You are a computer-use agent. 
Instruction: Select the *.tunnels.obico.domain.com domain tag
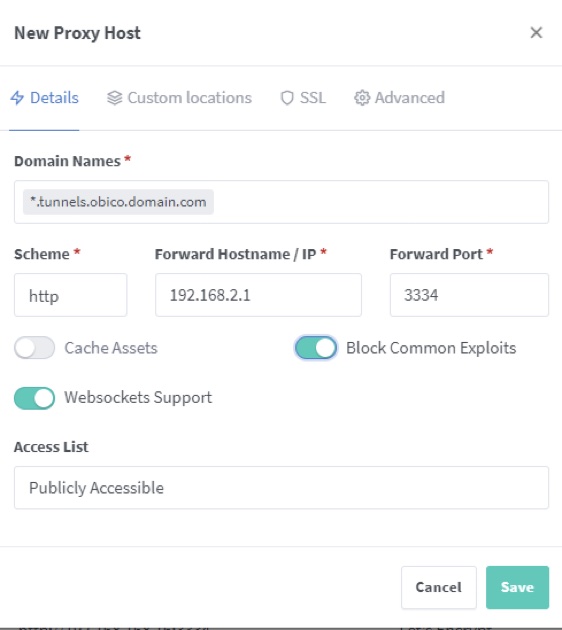118,202
